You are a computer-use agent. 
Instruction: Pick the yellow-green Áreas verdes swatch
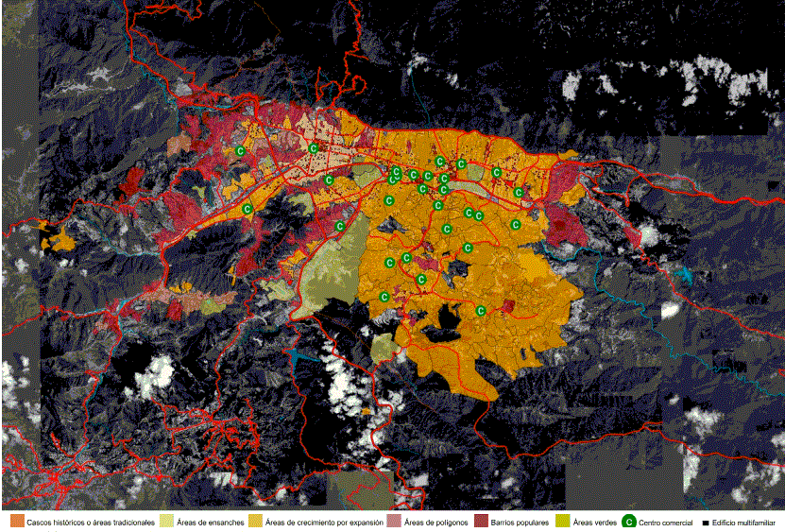click(x=563, y=522)
